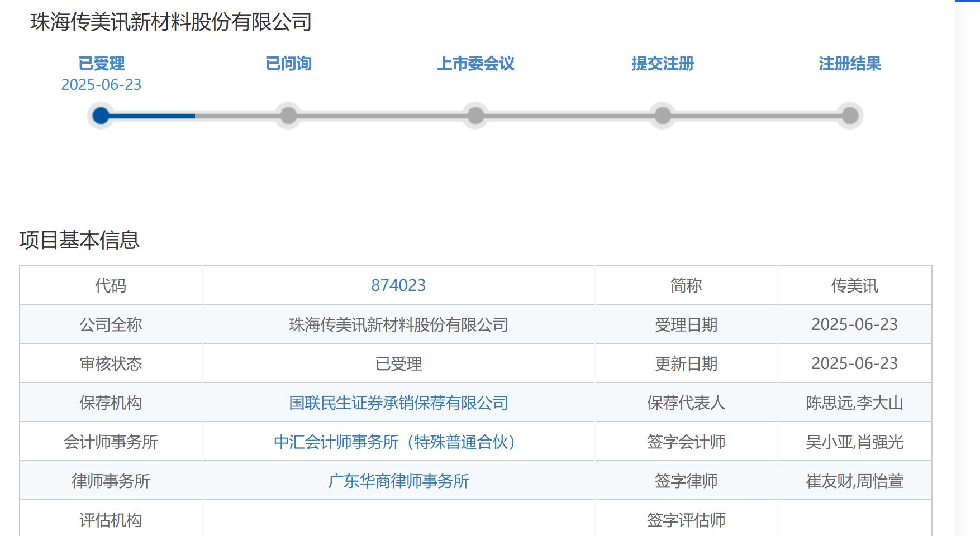
Task: Click the 提交注册 stage label
Action: coord(663,64)
